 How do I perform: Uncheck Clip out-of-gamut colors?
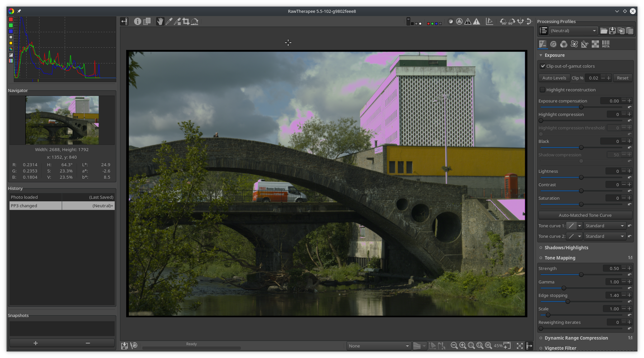tap(542, 66)
